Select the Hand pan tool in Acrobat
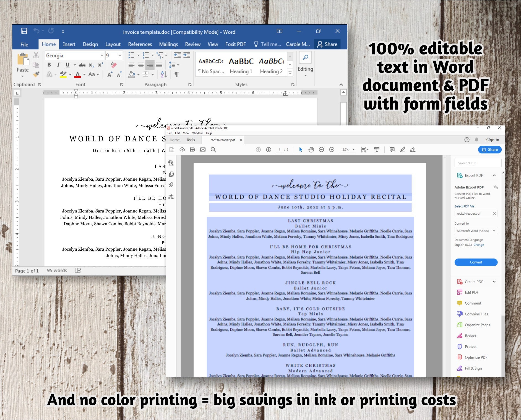The width and height of the screenshot is (521, 420). click(311, 150)
